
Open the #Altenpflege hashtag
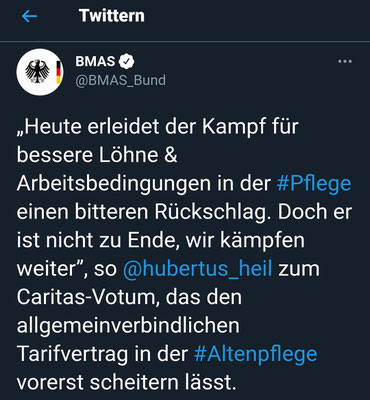coord(255,354)
